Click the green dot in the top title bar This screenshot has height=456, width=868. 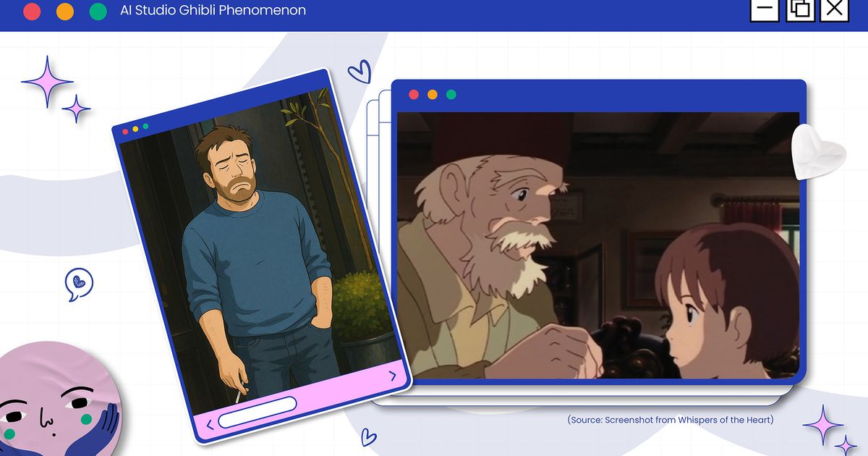98,12
